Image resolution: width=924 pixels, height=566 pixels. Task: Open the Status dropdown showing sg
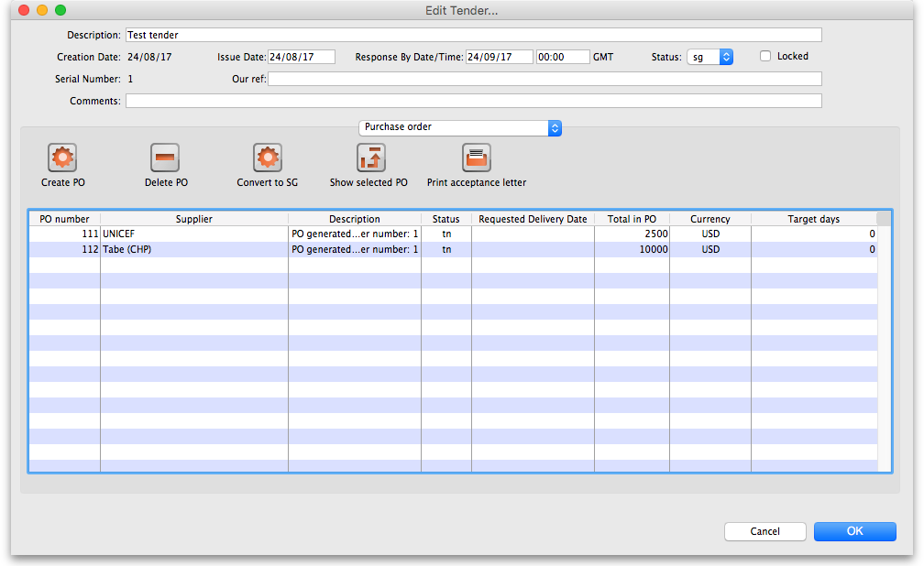click(x=709, y=57)
